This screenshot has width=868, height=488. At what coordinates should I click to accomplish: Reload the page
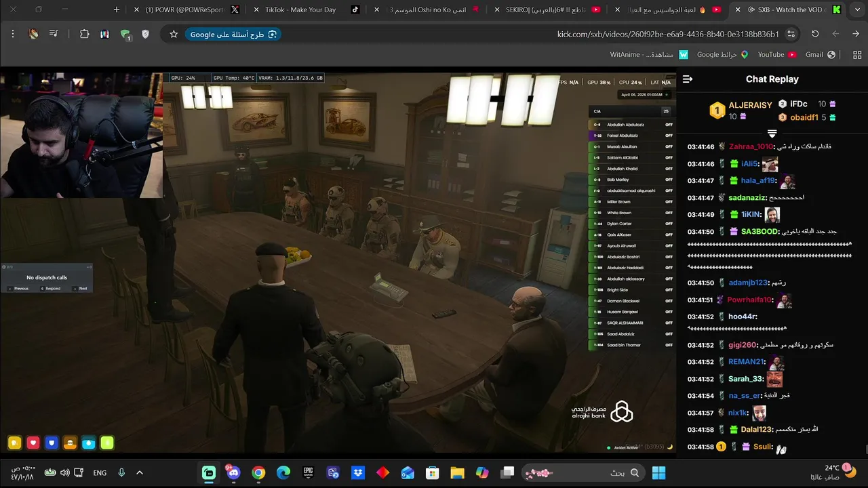(815, 34)
